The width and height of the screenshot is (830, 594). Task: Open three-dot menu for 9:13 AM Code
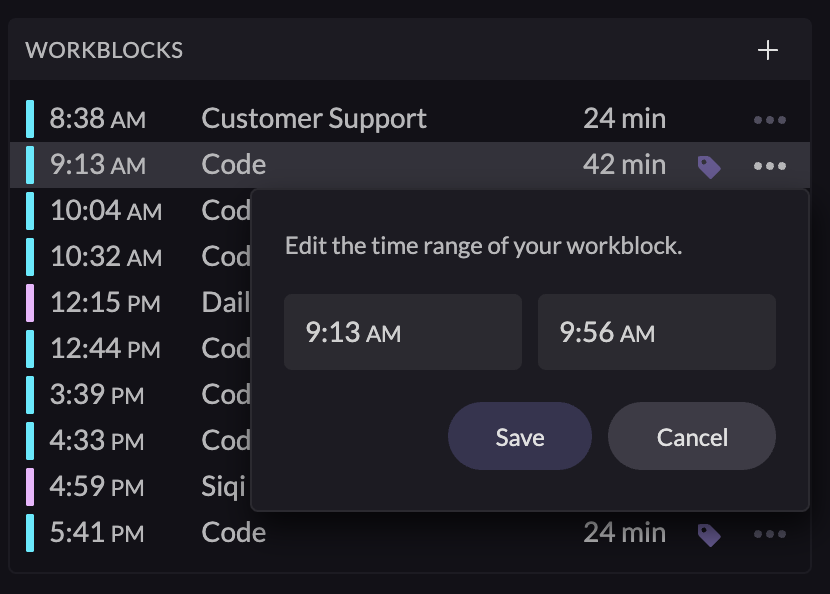[769, 166]
